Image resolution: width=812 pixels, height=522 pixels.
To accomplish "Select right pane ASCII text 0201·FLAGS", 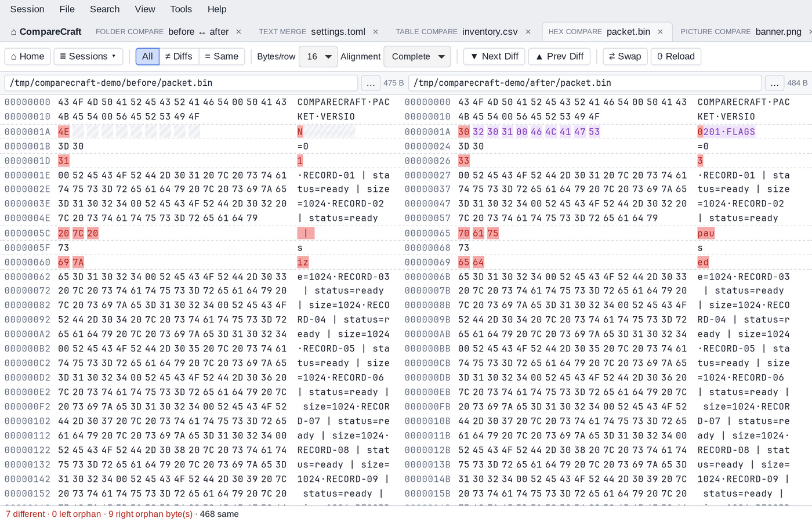I will [726, 132].
